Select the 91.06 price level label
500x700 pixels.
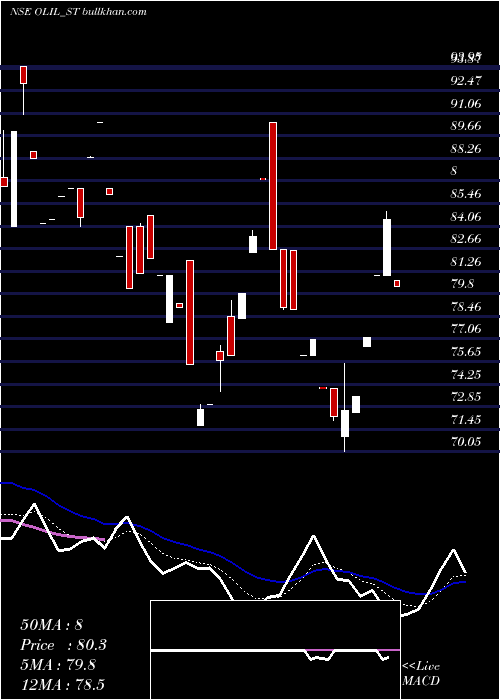point(466,104)
